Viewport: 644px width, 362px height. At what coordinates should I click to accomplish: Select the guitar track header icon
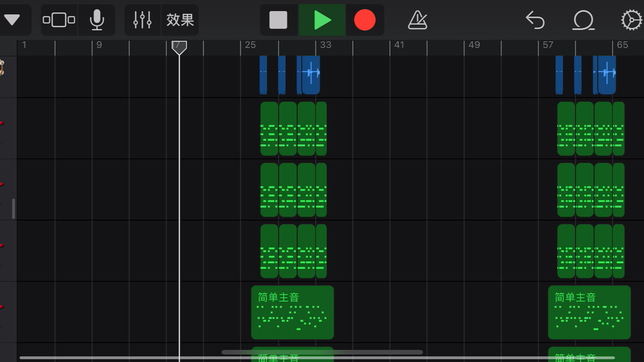(2, 68)
